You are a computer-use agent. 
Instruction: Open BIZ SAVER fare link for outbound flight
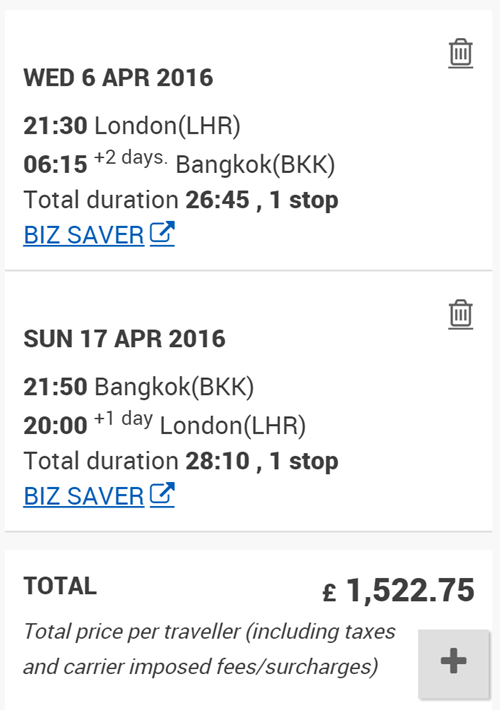click(x=84, y=235)
